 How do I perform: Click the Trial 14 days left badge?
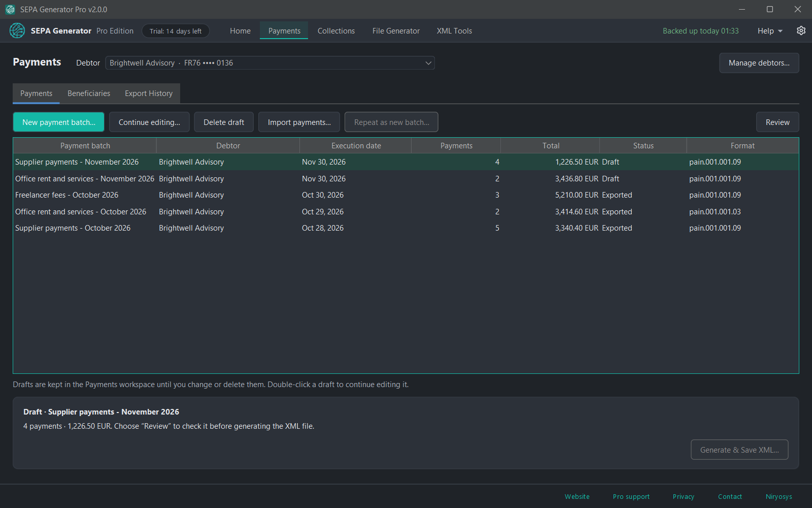(176, 31)
